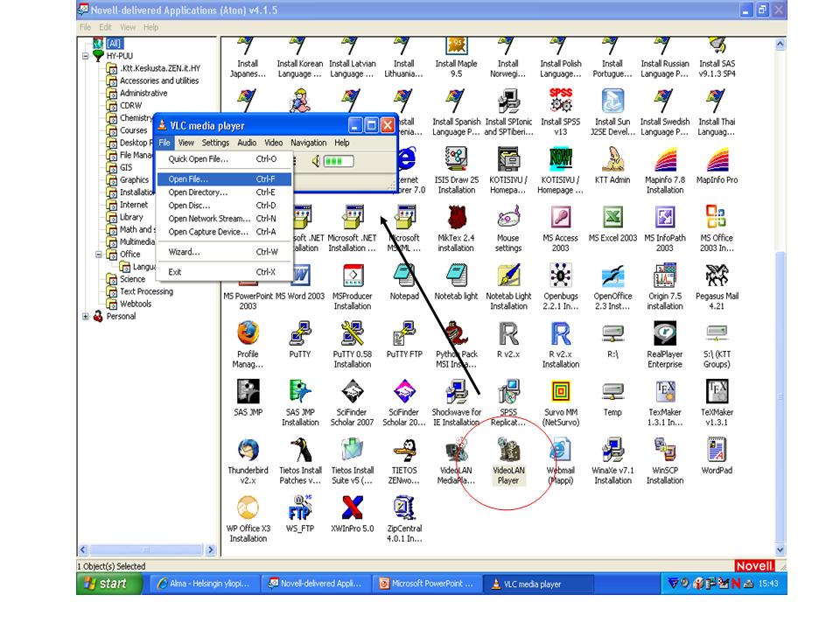Open the Thunderbird v2.x icon
The width and height of the screenshot is (840, 630).
[x=248, y=450]
